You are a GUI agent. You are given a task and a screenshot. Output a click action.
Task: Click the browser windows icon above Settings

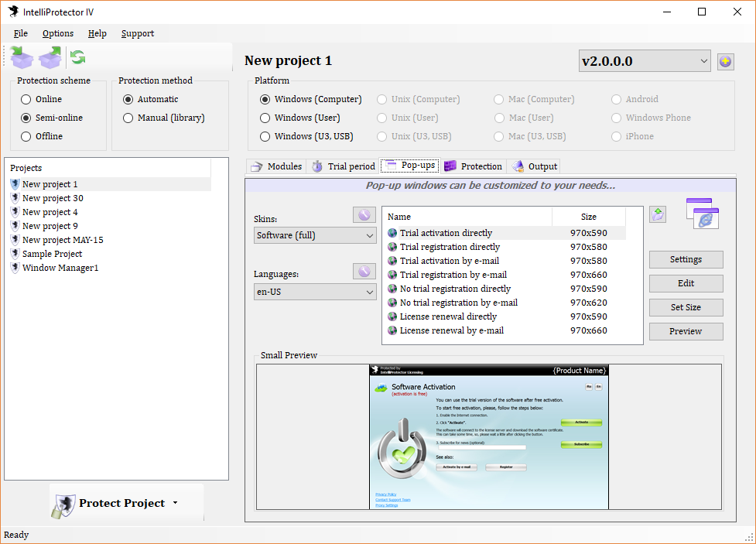703,213
